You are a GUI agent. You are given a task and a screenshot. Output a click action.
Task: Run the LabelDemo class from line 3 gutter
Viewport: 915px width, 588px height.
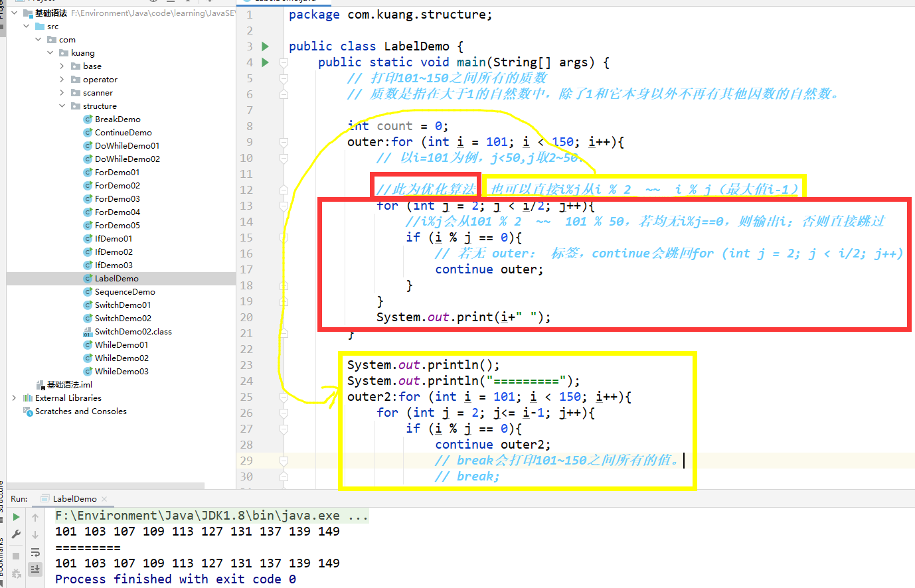coord(265,46)
